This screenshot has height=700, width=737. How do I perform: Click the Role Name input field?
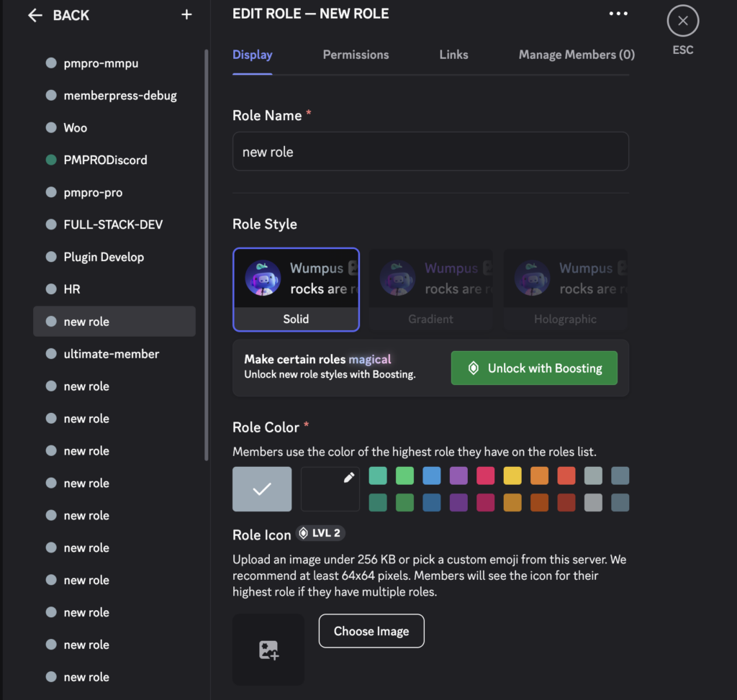click(430, 152)
